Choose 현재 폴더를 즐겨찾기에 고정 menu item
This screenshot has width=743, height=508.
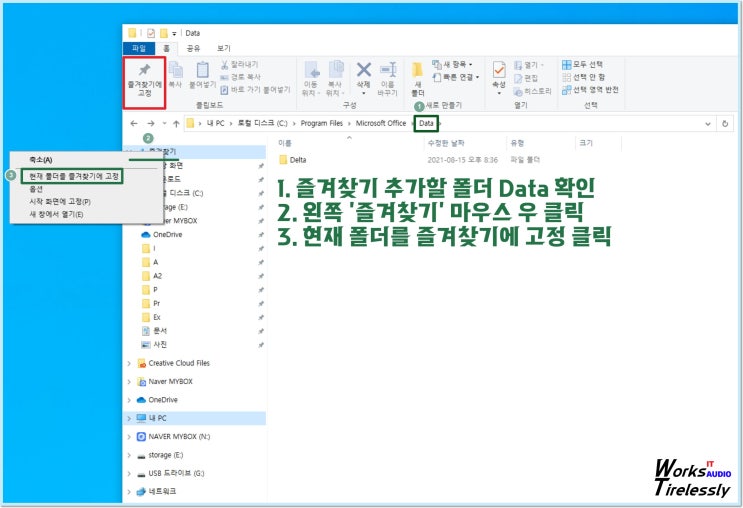click(72, 176)
